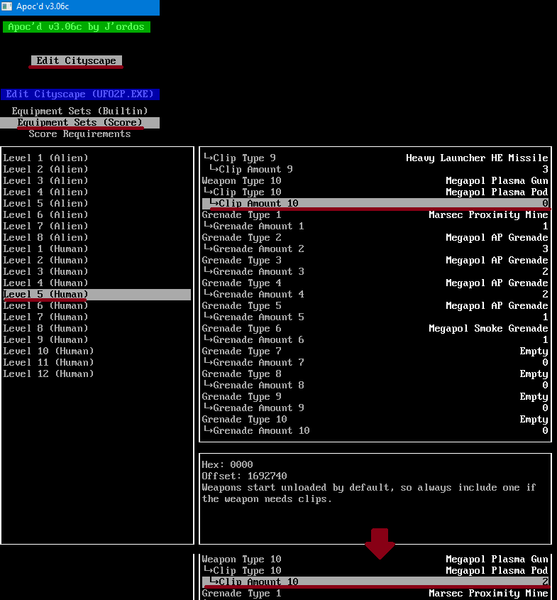Select Level 1 (Human) in list
Image resolution: width=557 pixels, height=600 pixels.
(46, 249)
